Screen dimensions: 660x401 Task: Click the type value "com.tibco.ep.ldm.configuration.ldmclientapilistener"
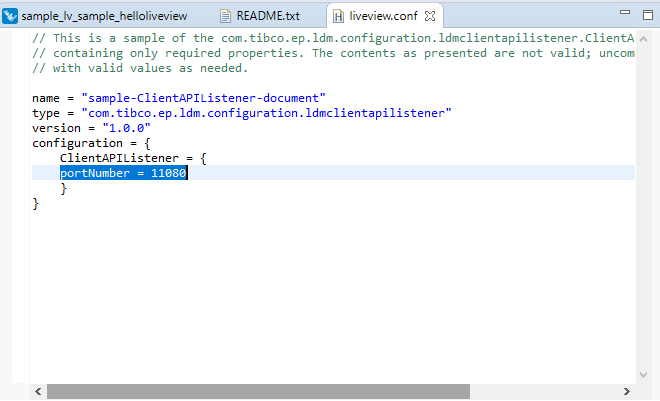266,113
